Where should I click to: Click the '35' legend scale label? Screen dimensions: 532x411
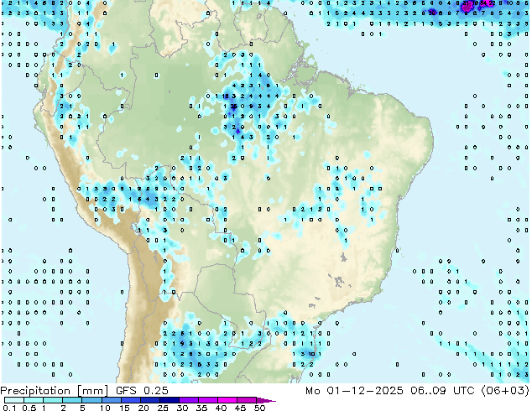(x=201, y=408)
